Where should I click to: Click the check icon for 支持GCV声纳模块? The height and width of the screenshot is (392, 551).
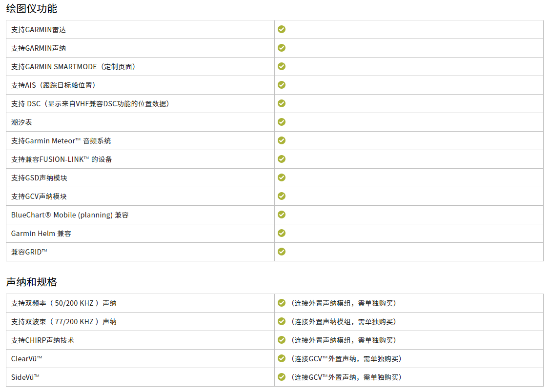[x=282, y=196]
